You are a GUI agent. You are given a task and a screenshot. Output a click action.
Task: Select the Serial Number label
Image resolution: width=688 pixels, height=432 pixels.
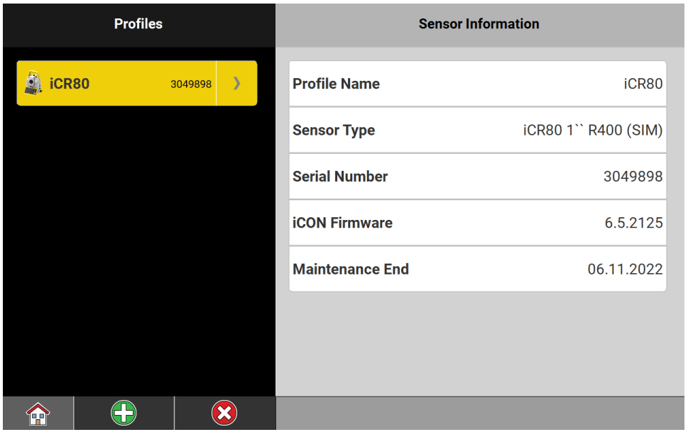(x=340, y=176)
